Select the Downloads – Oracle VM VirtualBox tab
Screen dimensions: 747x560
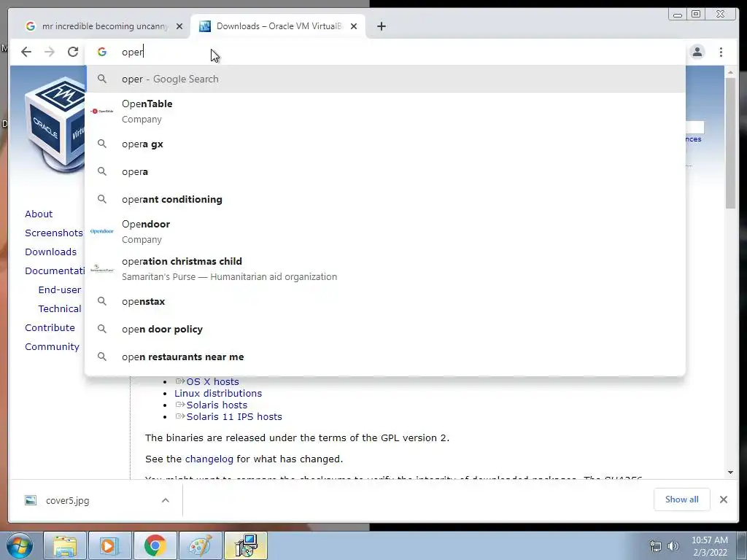[x=279, y=26]
